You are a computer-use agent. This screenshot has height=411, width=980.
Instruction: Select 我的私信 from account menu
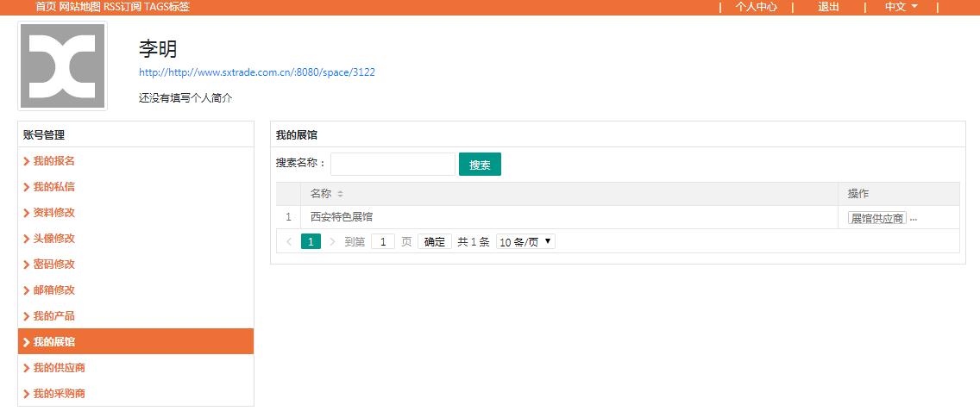pyautogui.click(x=53, y=187)
